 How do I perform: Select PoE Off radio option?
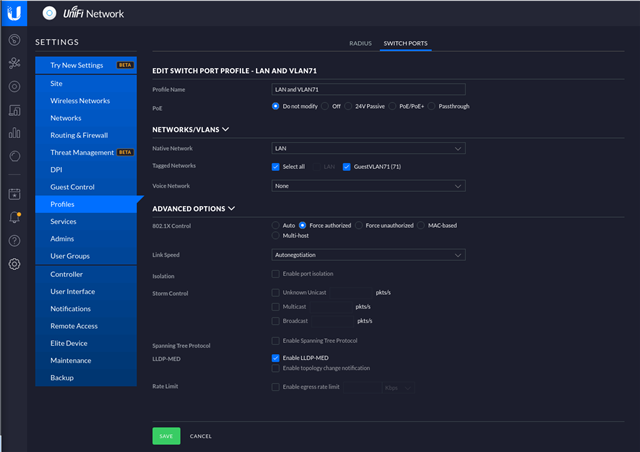click(x=325, y=106)
